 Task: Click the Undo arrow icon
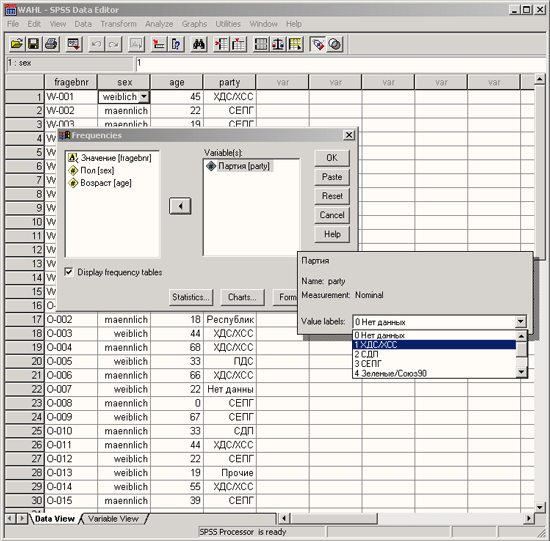tap(96, 44)
